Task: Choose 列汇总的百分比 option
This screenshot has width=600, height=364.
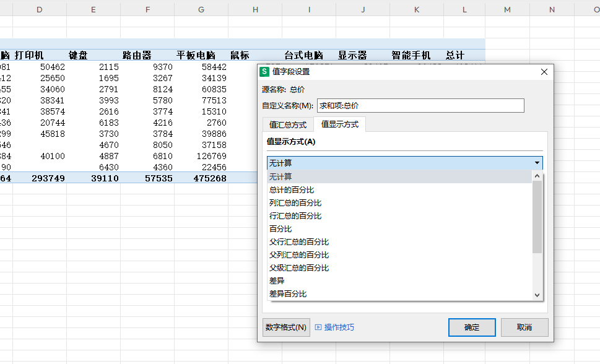Action: [295, 203]
